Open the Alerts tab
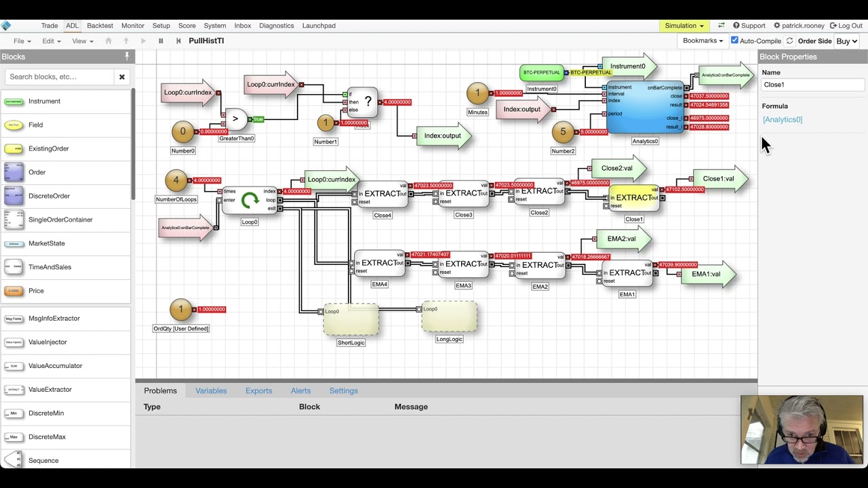This screenshot has height=488, width=868. (300, 391)
